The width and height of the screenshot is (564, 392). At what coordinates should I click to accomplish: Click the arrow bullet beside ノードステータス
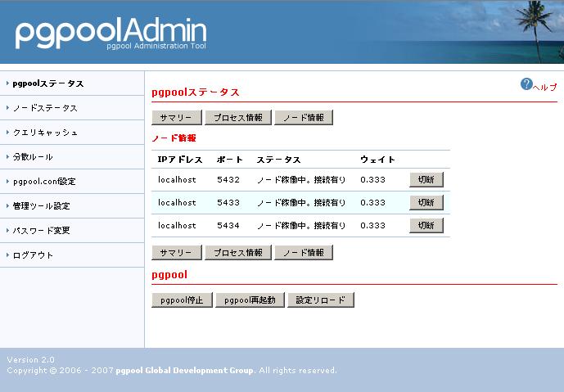(x=7, y=108)
